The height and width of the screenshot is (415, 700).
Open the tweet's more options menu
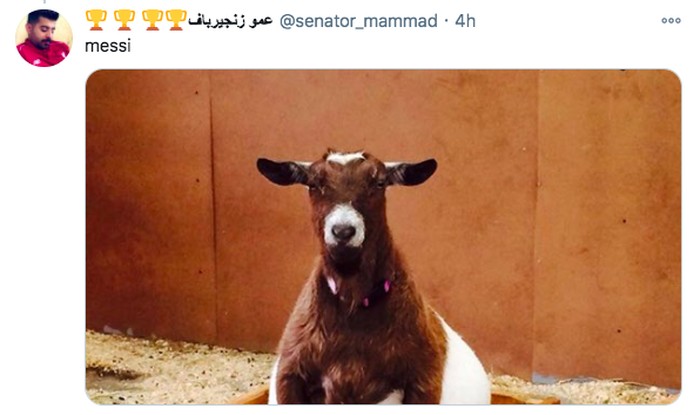coord(671,21)
